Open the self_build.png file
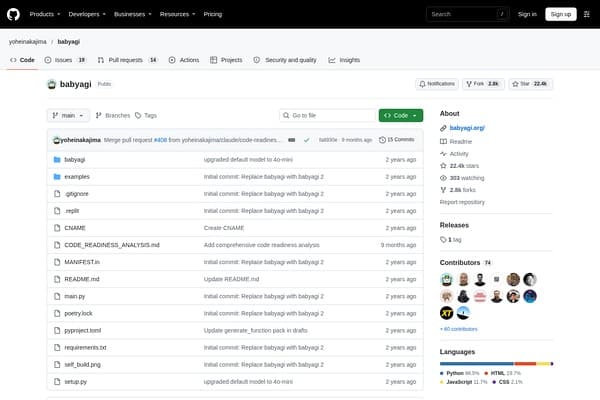This screenshot has height=400, width=600. [x=82, y=365]
